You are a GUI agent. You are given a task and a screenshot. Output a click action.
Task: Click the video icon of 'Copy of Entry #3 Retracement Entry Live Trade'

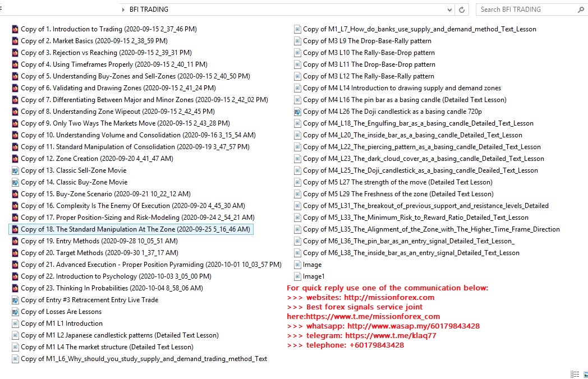15,300
